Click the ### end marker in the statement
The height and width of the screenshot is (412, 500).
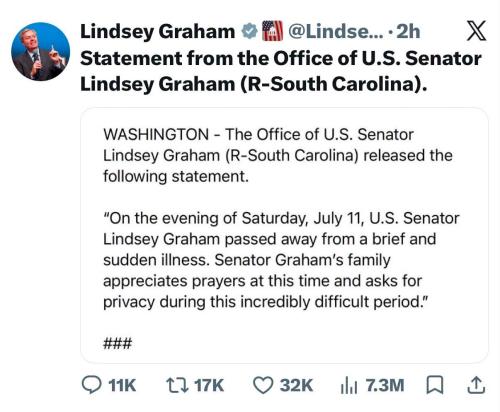117,343
